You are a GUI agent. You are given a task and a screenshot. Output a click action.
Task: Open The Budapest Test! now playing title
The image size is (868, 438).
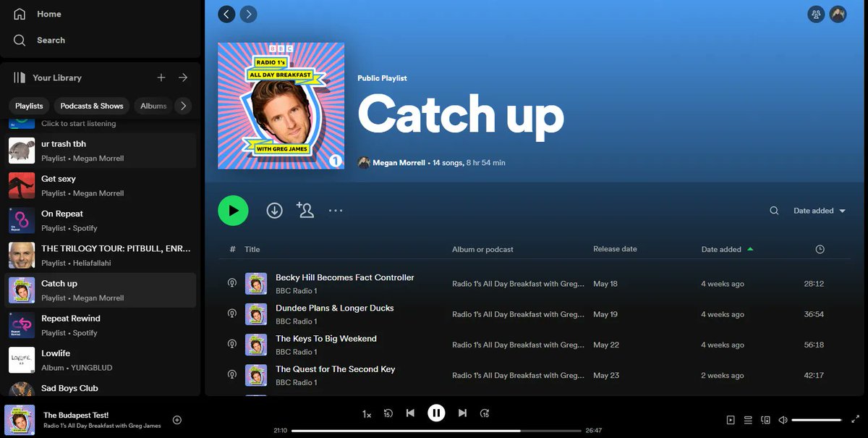76,415
